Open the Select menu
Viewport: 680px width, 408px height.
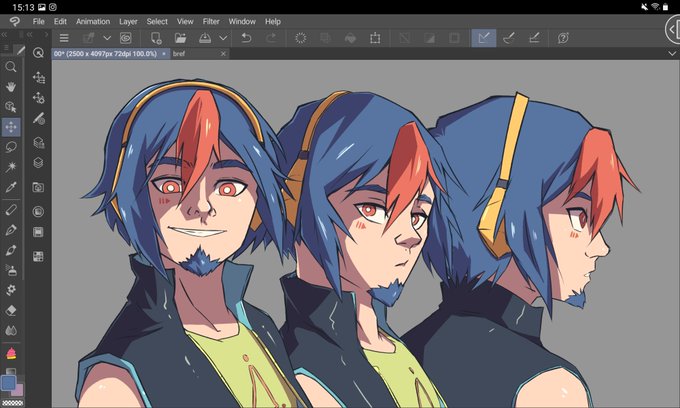157,21
